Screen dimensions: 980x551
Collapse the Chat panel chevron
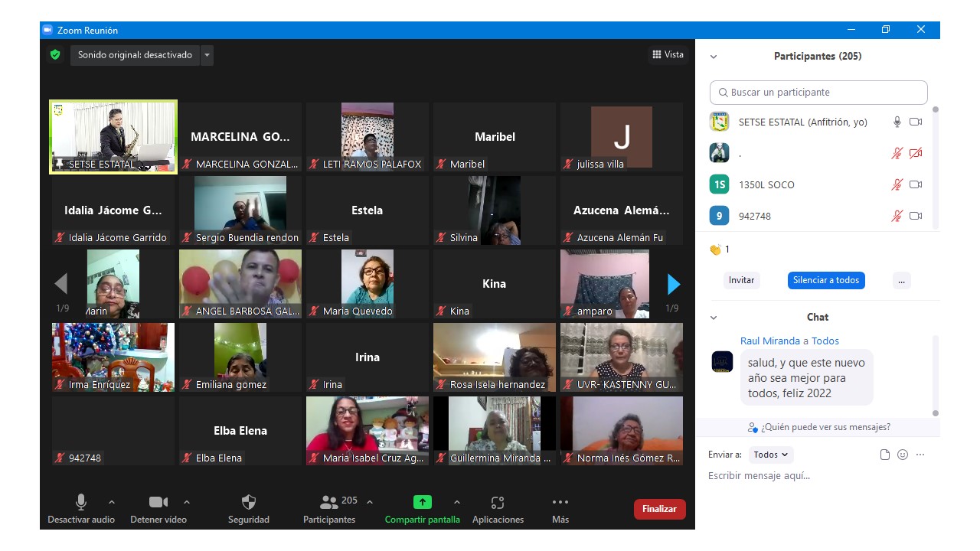pyautogui.click(x=714, y=318)
